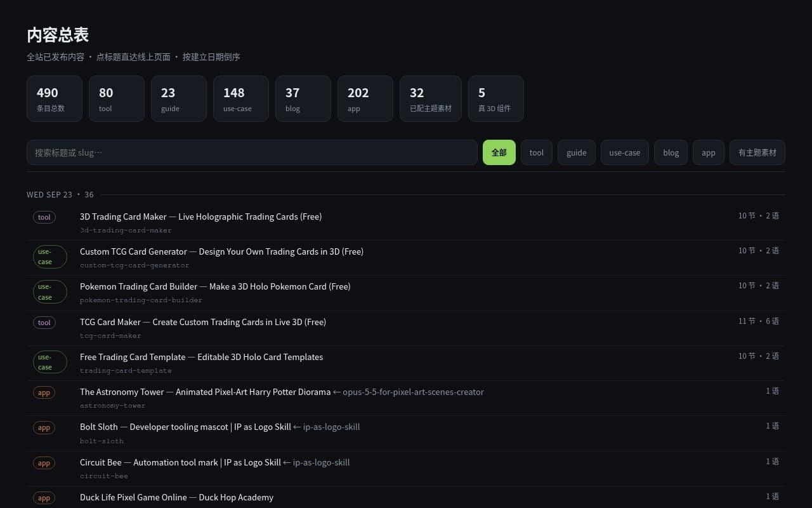Click the tool tag on 3D Trading Card Maker row
Screen dimensions: 812x508
[x=44, y=217]
